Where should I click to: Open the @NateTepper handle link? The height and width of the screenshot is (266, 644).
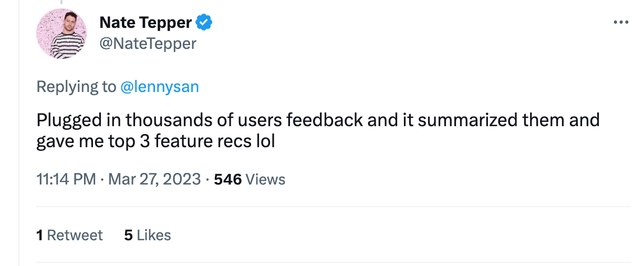pos(148,43)
